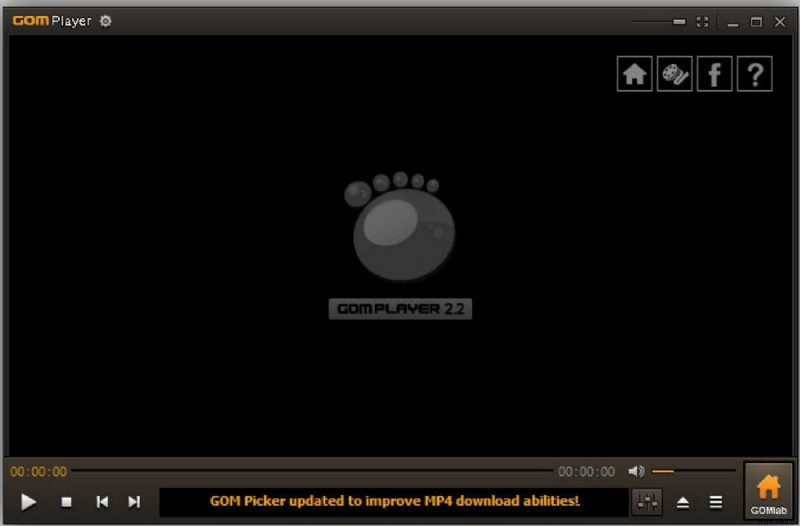The width and height of the screenshot is (800, 526).
Task: Maximize the GOM Player window
Action: [756, 21]
